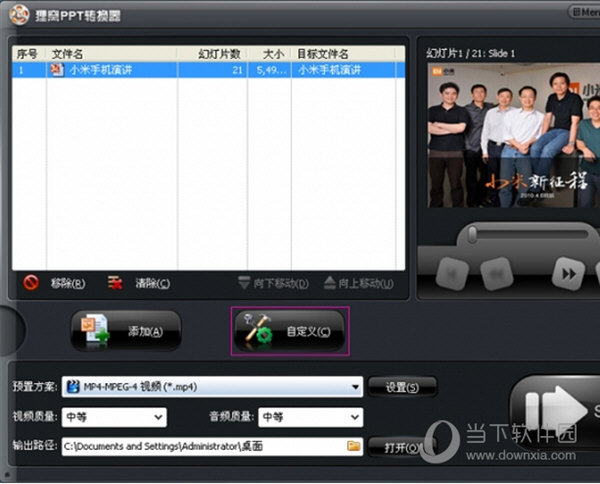Viewport: 600px width, 484px height.
Task: Click the fast-forward next slide button
Action: tap(569, 273)
